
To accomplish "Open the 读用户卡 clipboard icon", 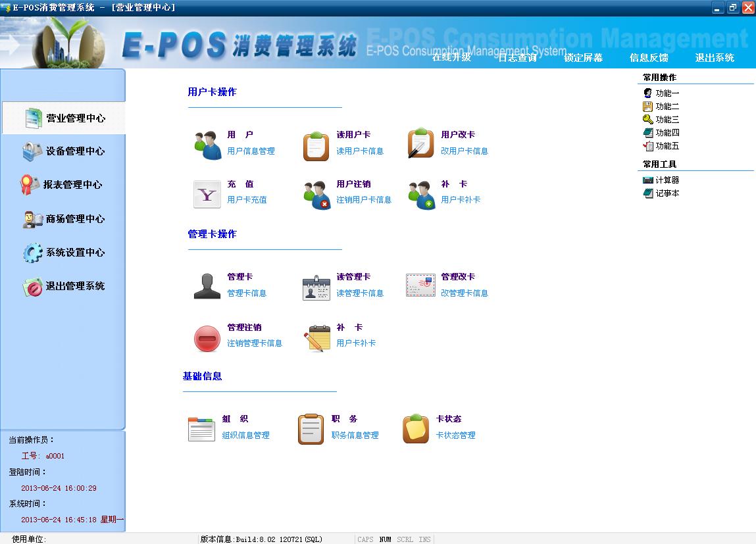I will [316, 145].
